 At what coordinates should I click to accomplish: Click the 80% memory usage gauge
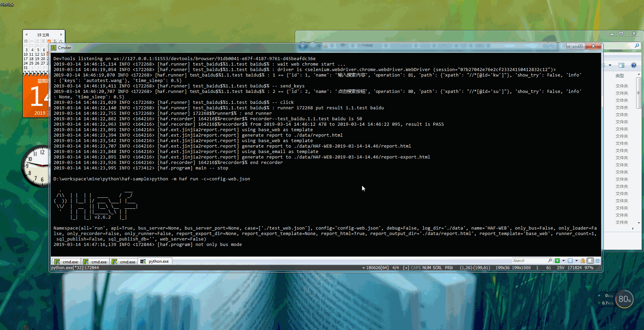(x=625, y=299)
